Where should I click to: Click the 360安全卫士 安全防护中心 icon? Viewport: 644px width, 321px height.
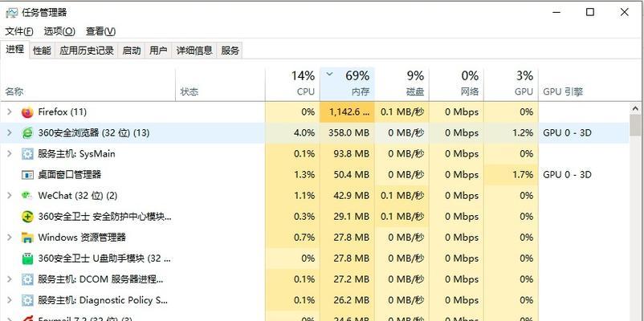pyautogui.click(x=27, y=217)
